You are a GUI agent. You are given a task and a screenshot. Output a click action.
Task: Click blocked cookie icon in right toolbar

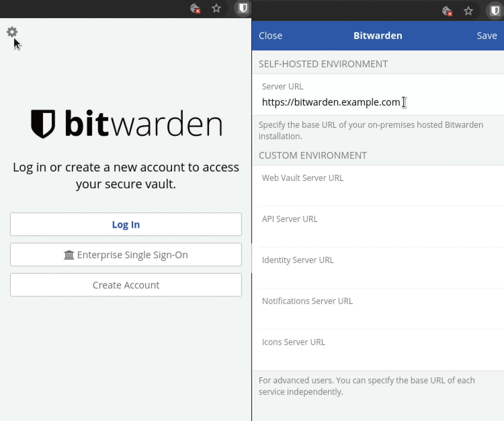pyautogui.click(x=447, y=11)
